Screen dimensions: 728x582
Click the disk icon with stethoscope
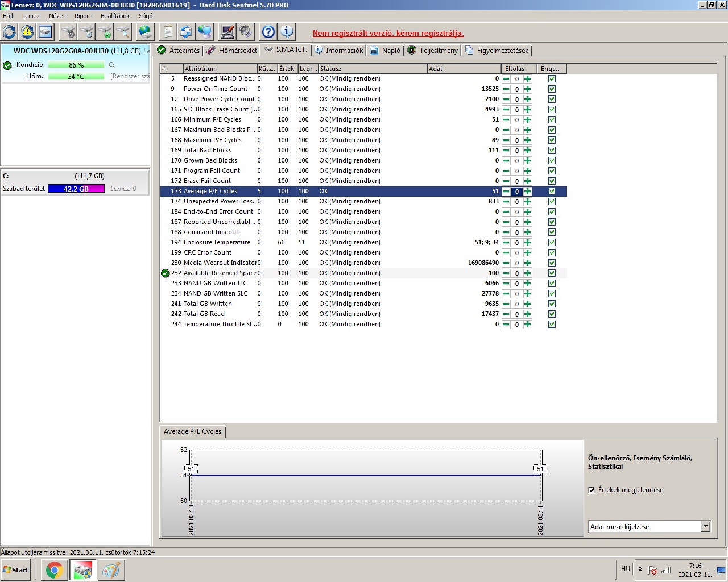(x=68, y=32)
